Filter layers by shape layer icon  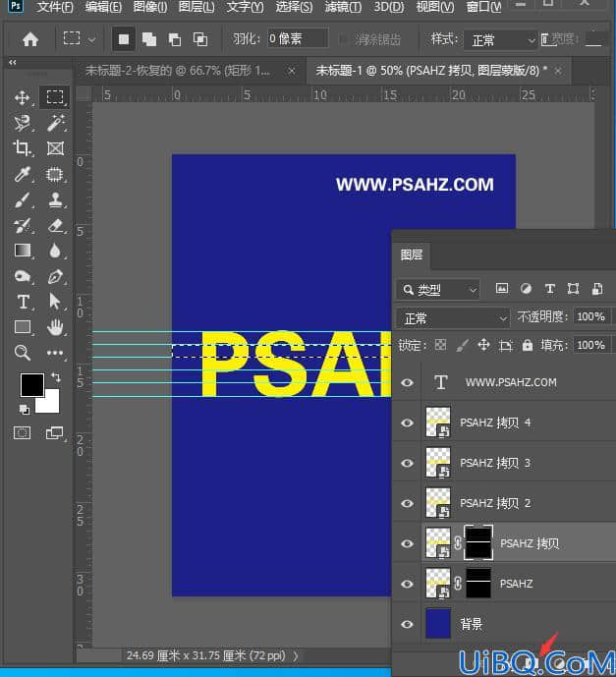click(573, 289)
